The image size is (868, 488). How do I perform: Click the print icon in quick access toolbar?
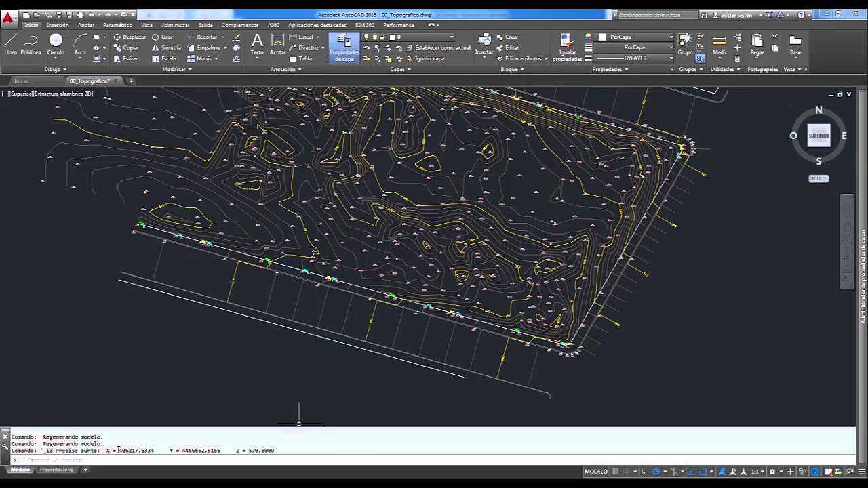(81, 14)
